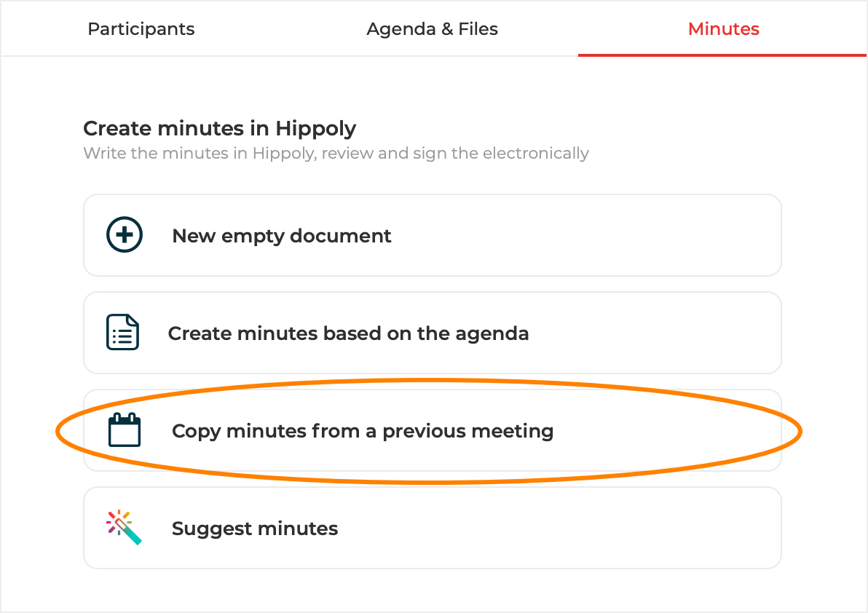Viewport: 868px width, 613px height.
Task: Choose New empty document
Action: [282, 236]
